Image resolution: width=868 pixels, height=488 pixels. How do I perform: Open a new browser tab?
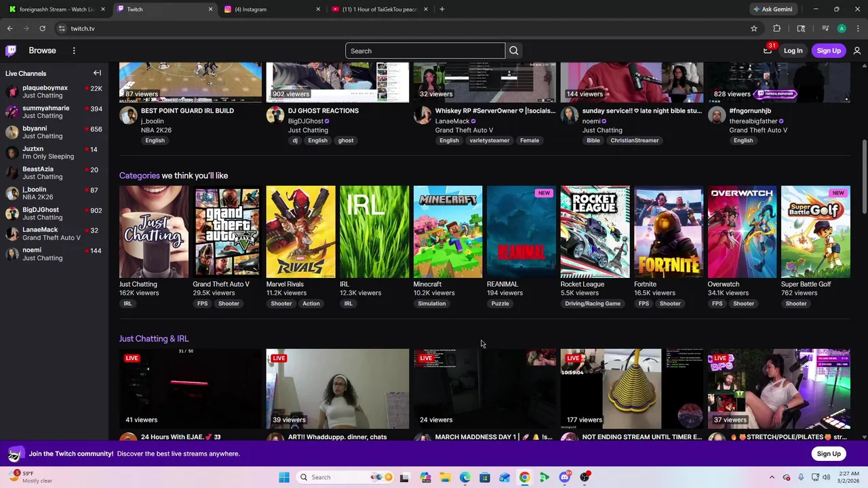point(442,9)
